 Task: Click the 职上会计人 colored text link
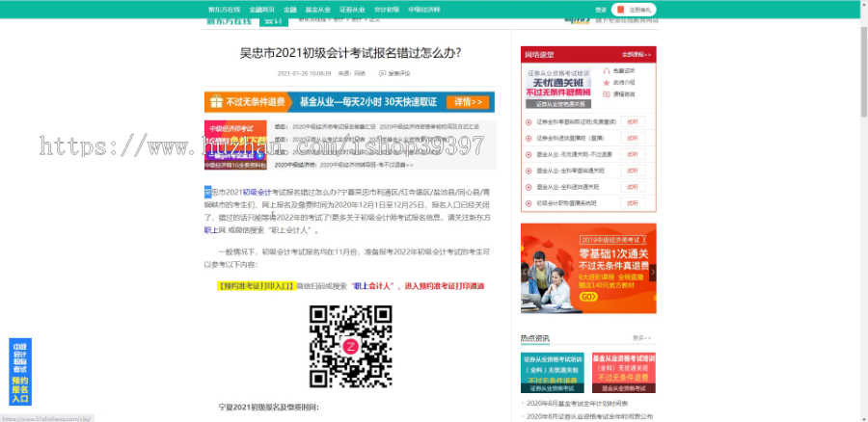373,286
